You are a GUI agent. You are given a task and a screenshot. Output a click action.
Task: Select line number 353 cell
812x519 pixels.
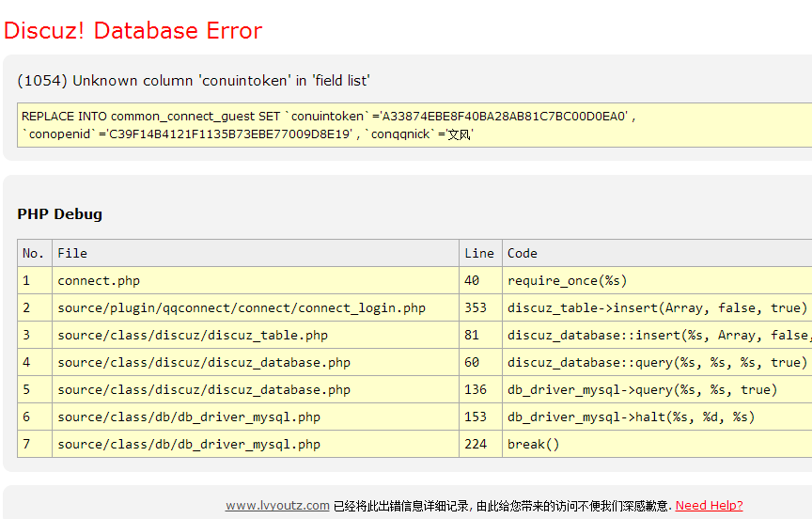480,308
